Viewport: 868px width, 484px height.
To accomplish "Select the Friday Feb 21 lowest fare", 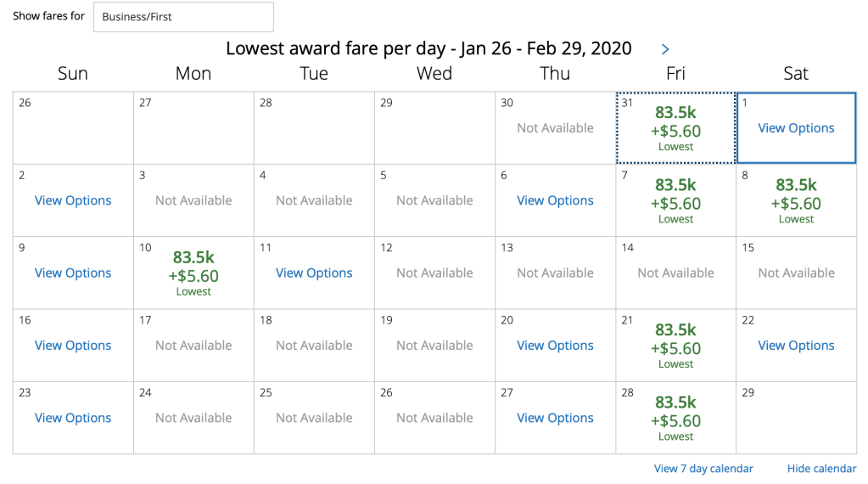I will [675, 346].
